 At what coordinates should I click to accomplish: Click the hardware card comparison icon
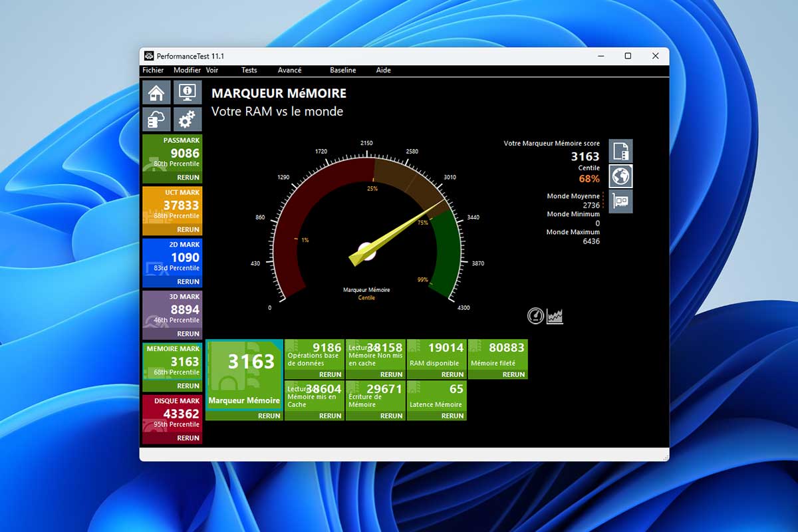pyautogui.click(x=620, y=201)
